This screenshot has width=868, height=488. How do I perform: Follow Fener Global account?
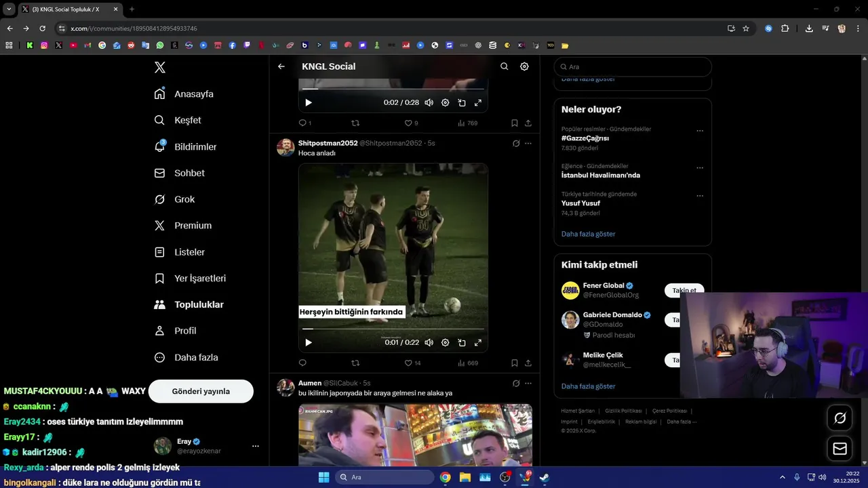(684, 291)
